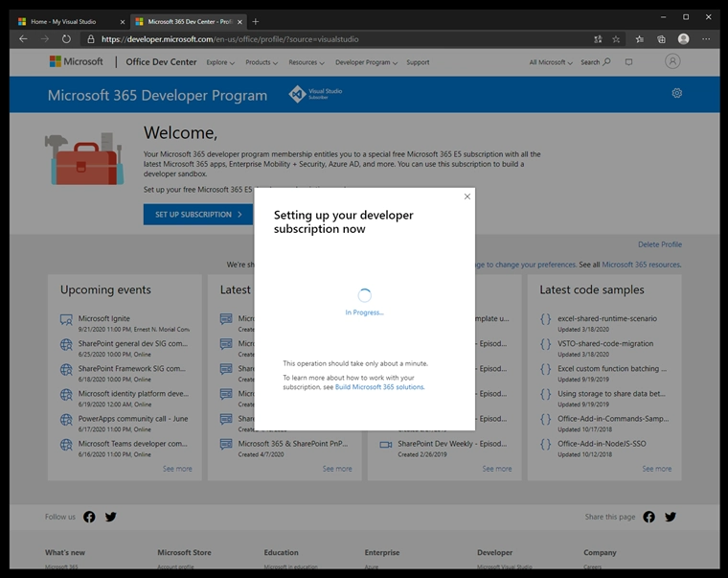Screen dimensions: 728x578
Task: Open SharePoint Framework SIG event
Action: click(132, 368)
